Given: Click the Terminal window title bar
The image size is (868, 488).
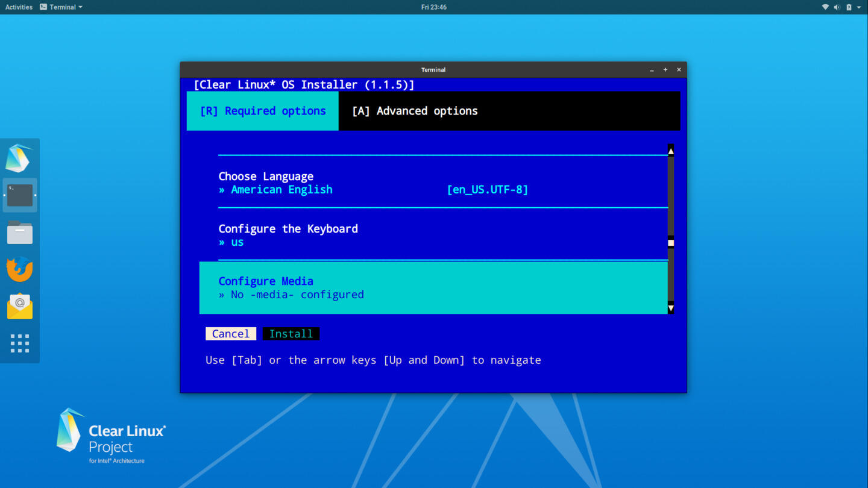Looking at the screenshot, I should tap(433, 70).
